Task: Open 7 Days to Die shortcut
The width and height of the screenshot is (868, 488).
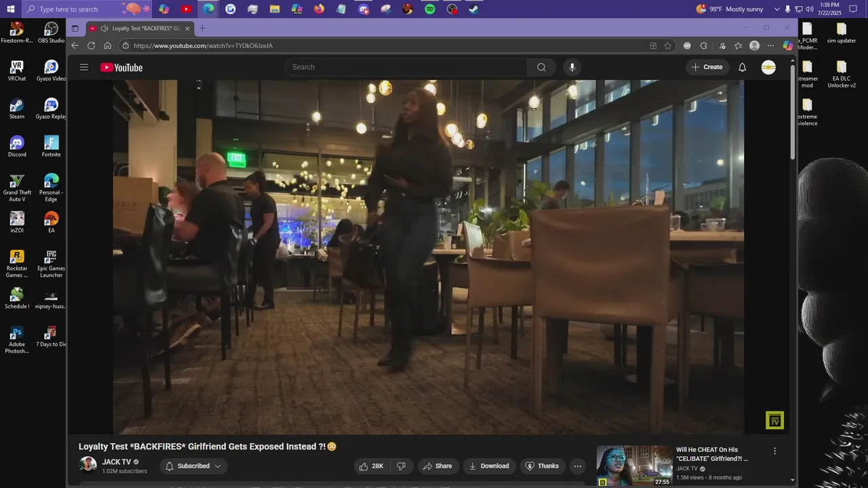Action: pyautogui.click(x=52, y=336)
